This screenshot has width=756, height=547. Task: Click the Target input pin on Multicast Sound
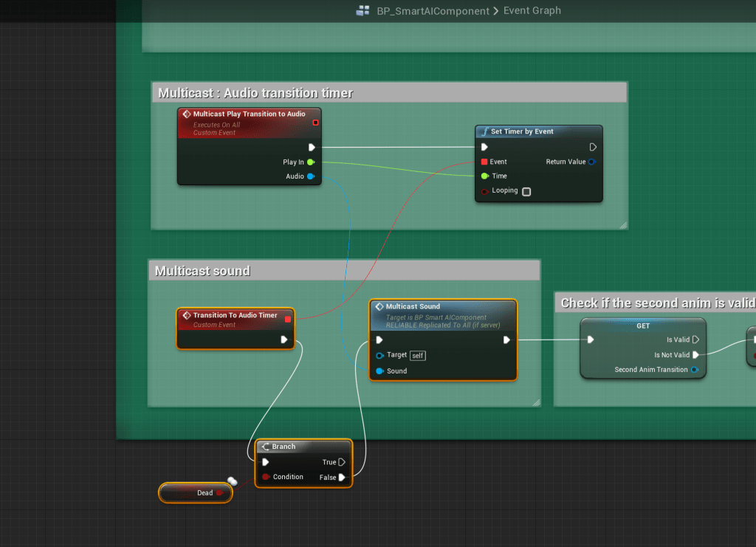click(380, 356)
